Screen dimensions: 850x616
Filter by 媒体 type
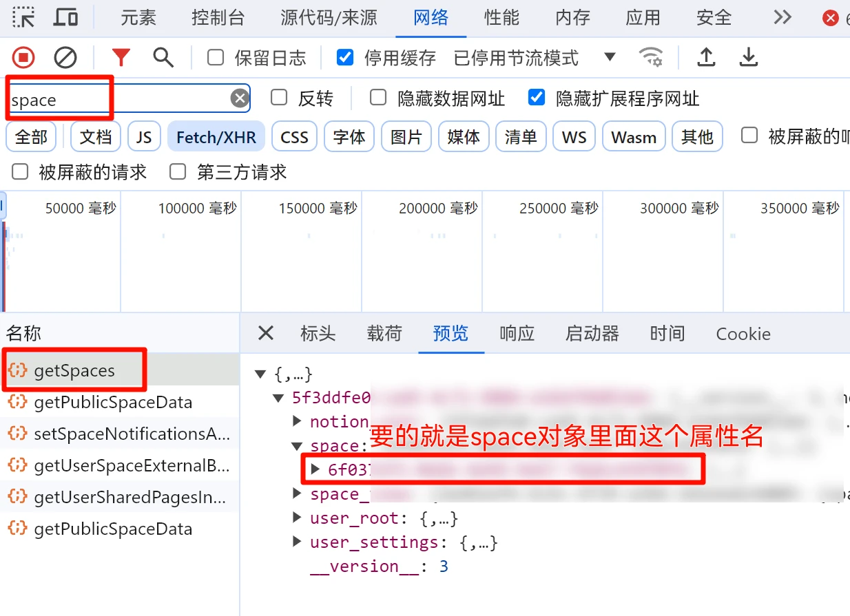464,137
